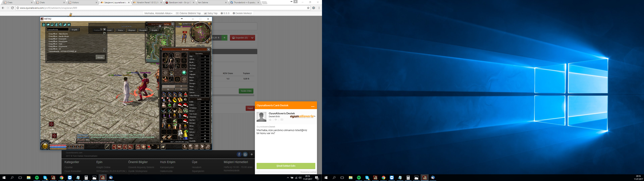Switch to the Bandicam indir browser tab

[x=180, y=3]
